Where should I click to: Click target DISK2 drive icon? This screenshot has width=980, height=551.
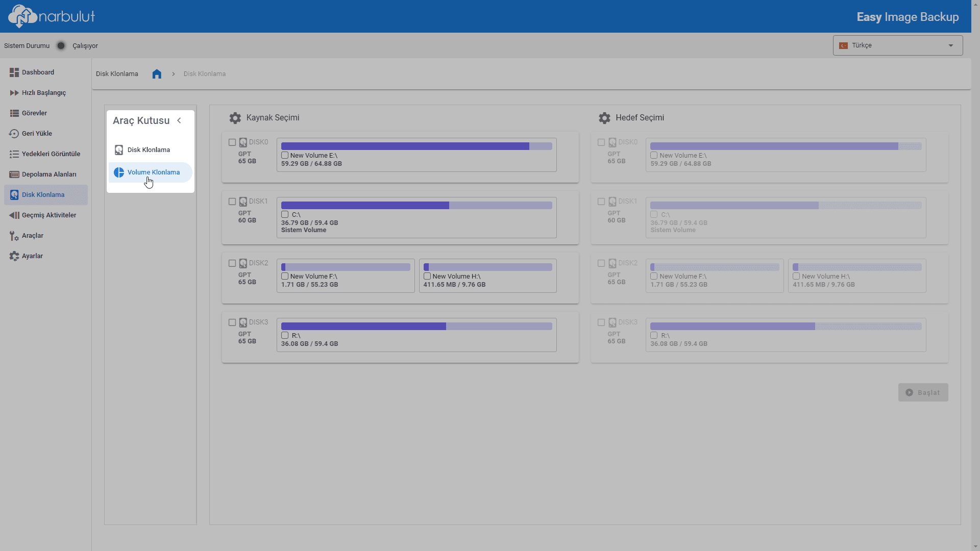(612, 263)
